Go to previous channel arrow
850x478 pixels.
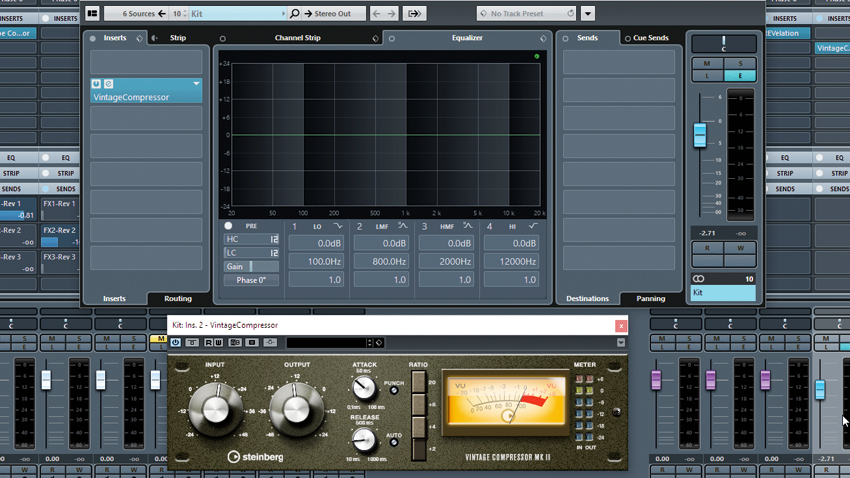coord(376,14)
